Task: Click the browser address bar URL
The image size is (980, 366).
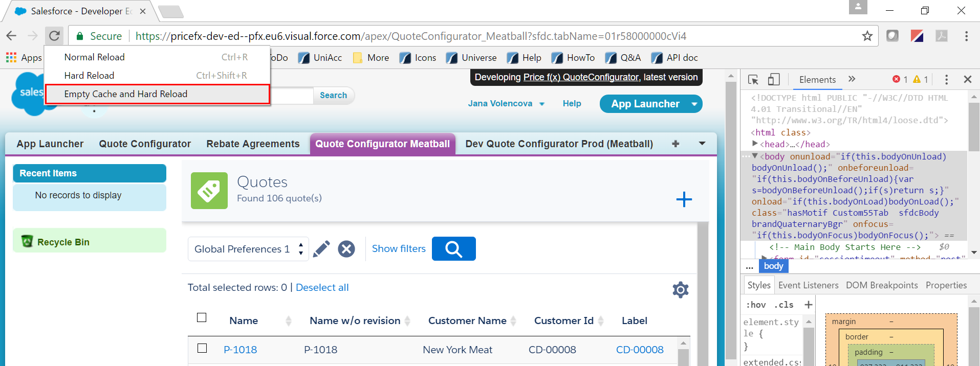Action: point(409,36)
